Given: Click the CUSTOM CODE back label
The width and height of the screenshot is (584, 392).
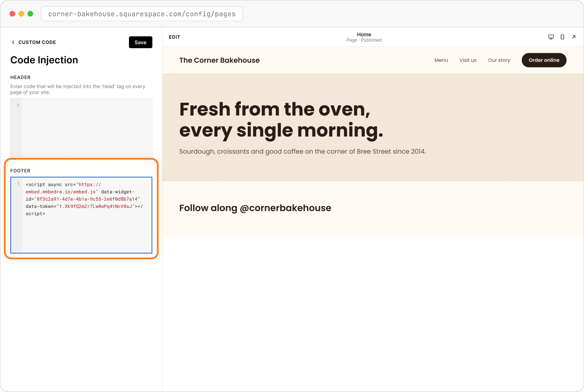Looking at the screenshot, I should 37,42.
